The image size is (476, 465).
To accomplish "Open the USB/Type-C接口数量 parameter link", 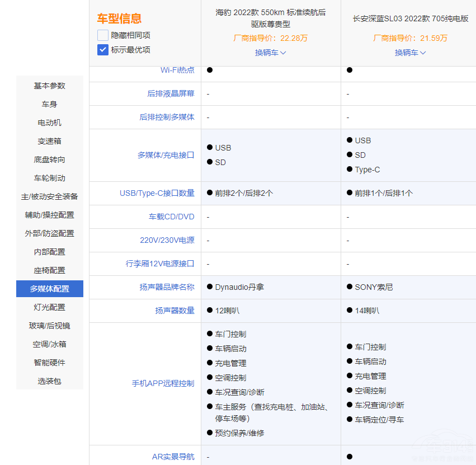I will [157, 193].
